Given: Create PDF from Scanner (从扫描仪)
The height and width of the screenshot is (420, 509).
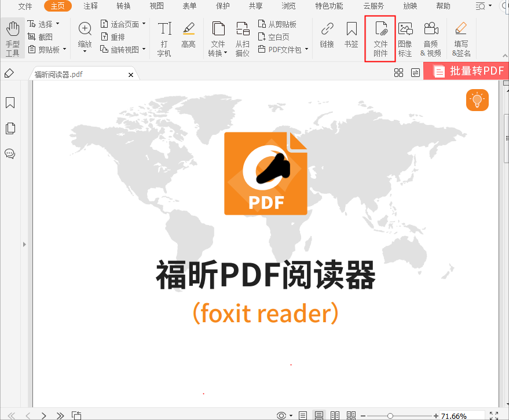Looking at the screenshot, I should (x=243, y=39).
